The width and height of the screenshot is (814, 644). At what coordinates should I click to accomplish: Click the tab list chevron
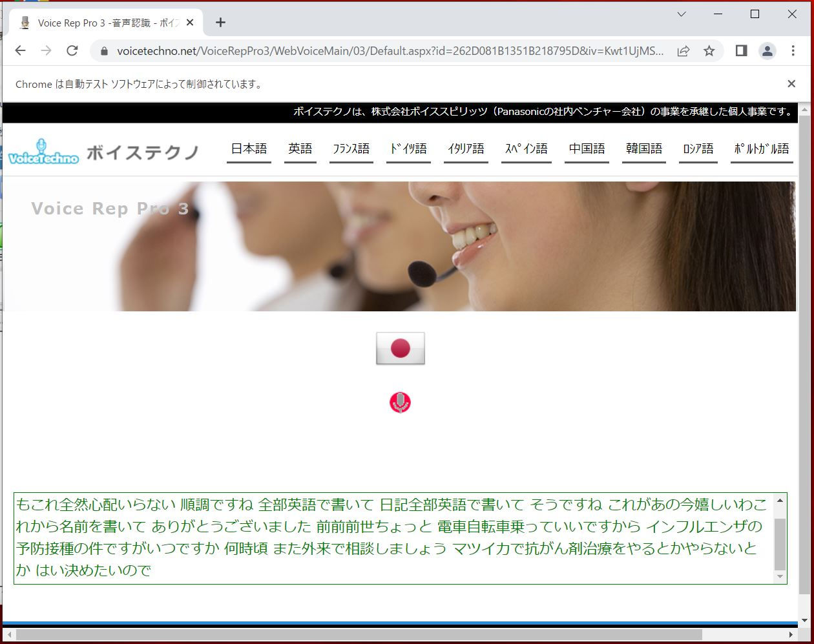click(x=681, y=14)
